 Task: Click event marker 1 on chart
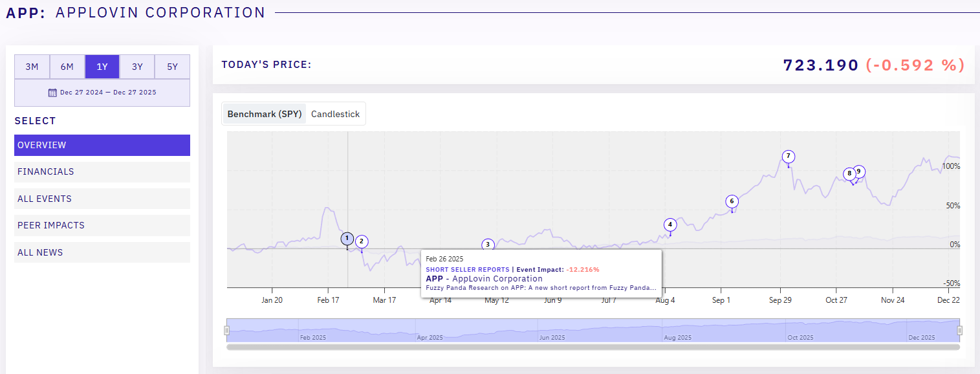point(347,239)
